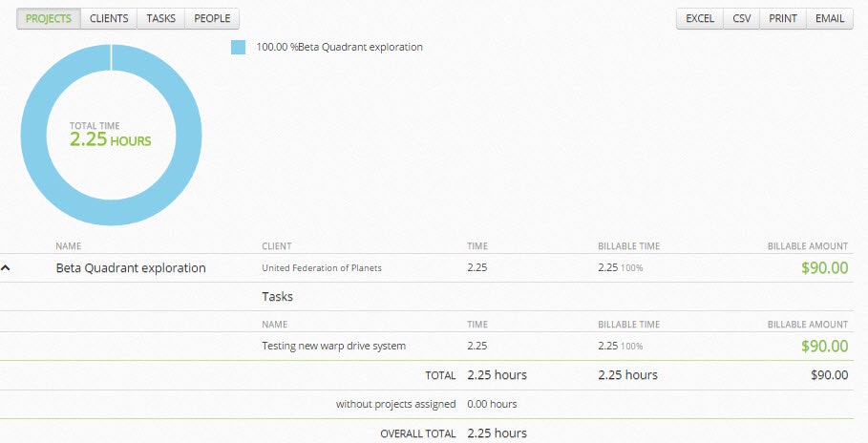
Task: Click the project Billable Amount column header
Action: point(807,246)
